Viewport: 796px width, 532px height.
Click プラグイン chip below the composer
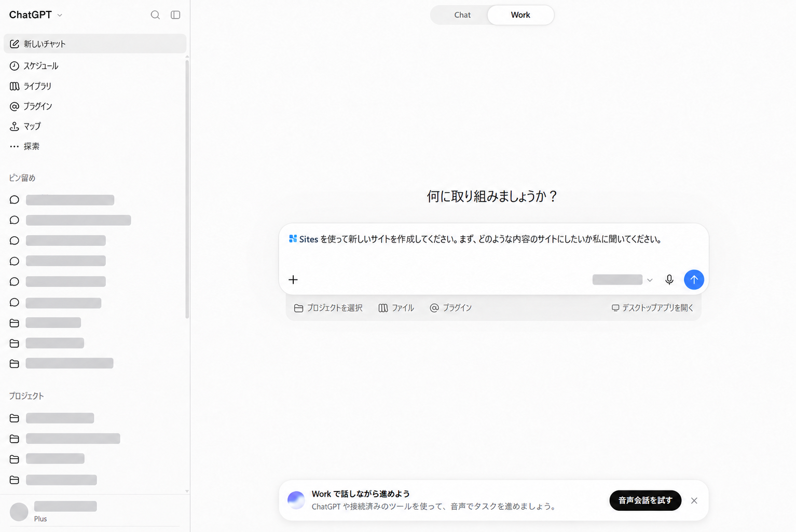pos(451,308)
